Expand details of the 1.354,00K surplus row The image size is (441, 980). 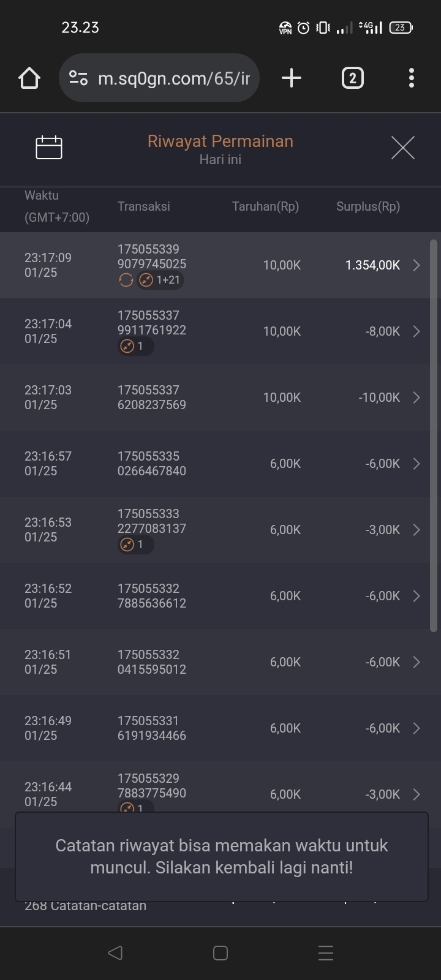[x=417, y=265]
